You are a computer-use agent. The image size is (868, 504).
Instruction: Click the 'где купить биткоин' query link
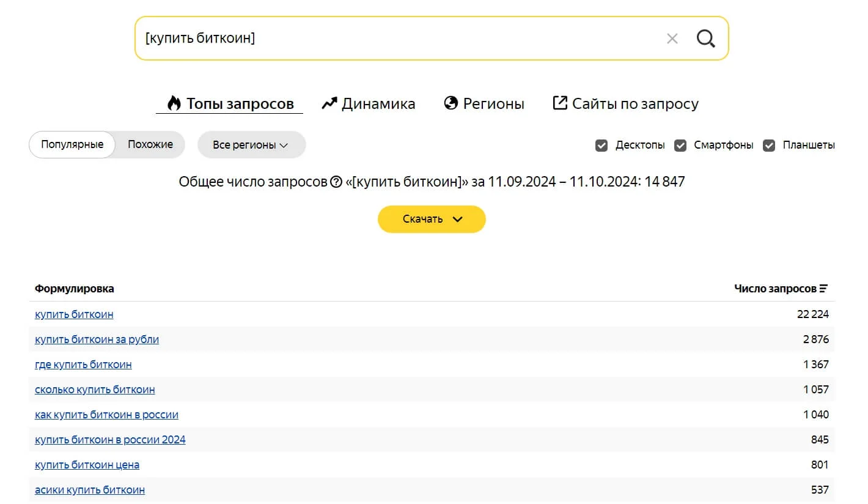click(83, 365)
